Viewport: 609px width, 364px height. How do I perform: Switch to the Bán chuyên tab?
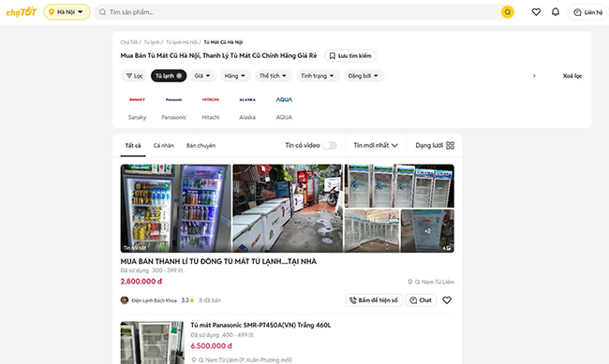(x=201, y=146)
